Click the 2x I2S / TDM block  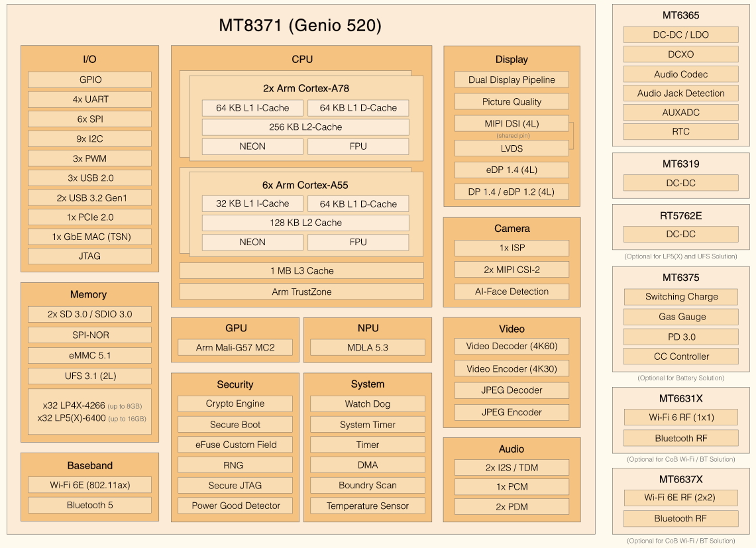(x=512, y=467)
